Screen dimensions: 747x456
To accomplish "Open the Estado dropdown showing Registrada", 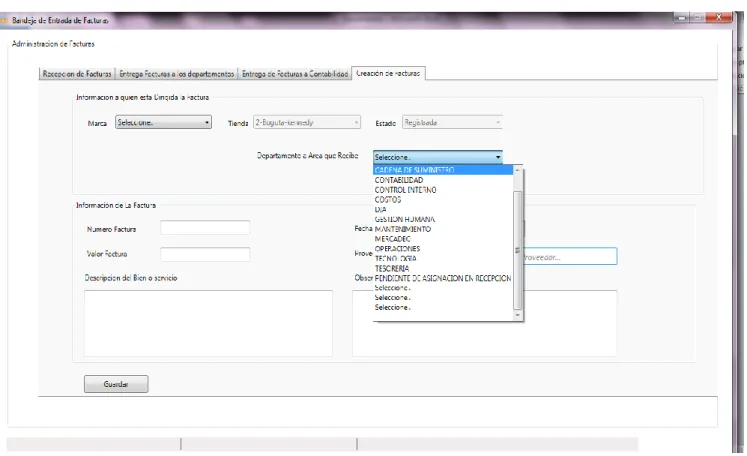I will coord(452,122).
